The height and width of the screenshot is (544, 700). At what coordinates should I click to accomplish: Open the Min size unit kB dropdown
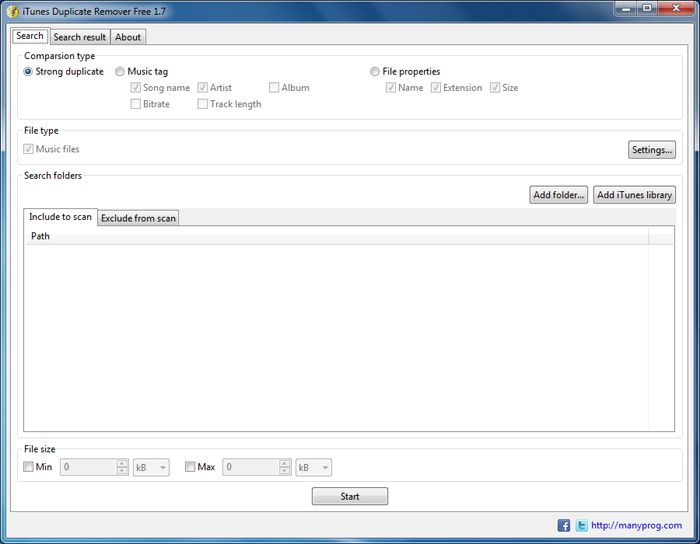coord(151,467)
